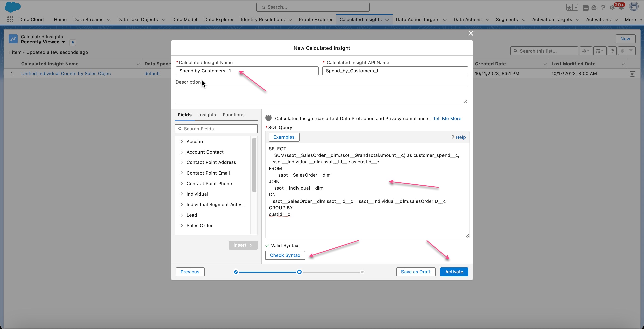Switch to the Insights tab
This screenshot has width=644, height=329.
pyautogui.click(x=207, y=115)
